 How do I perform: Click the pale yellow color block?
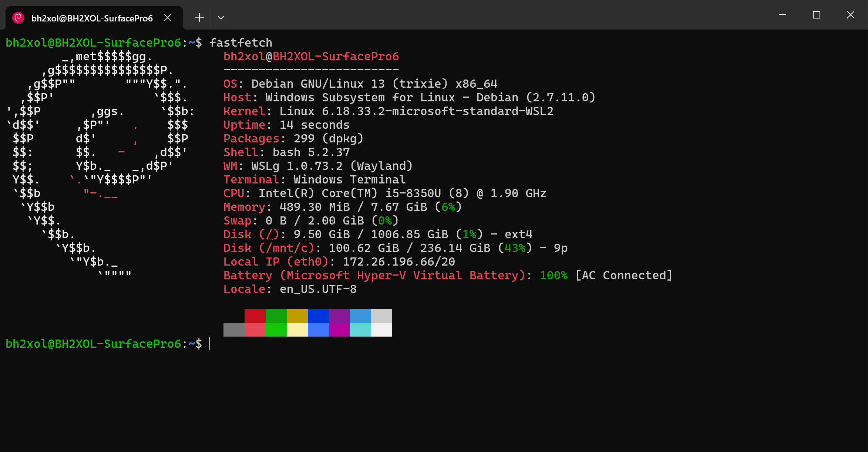pos(297,330)
